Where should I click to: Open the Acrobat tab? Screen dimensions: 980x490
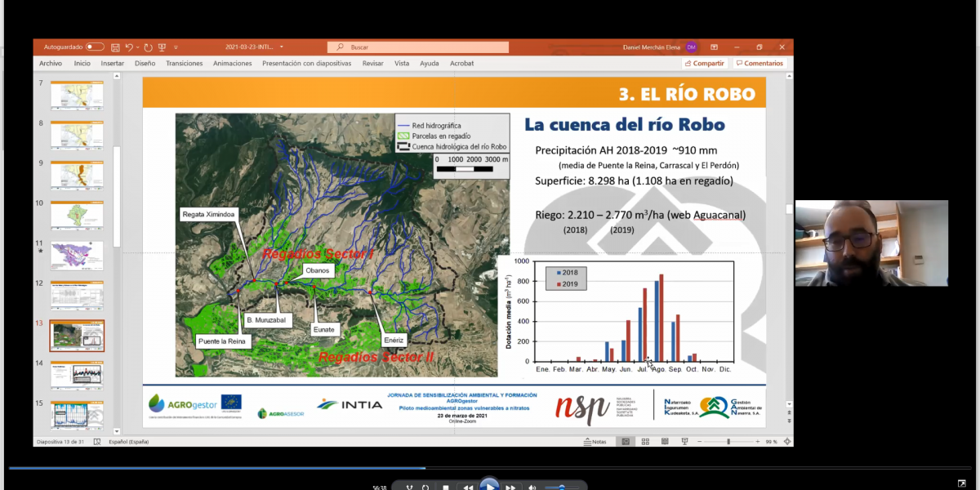coord(461,63)
